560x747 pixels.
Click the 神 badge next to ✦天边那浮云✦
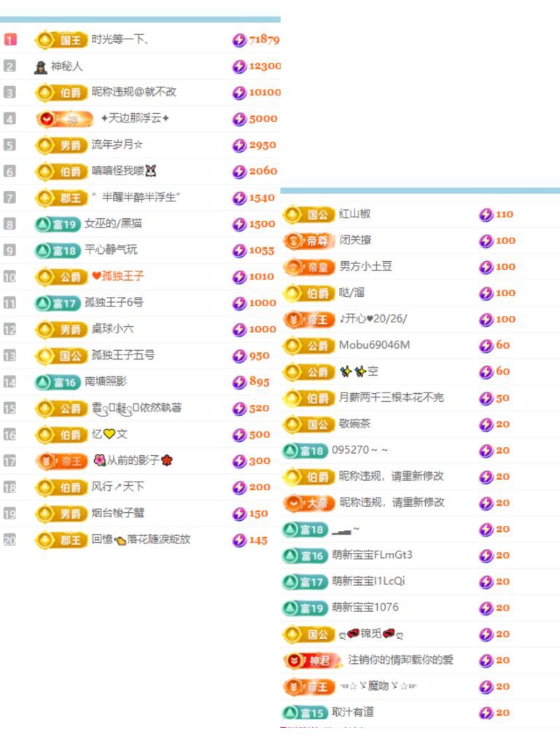[64, 119]
